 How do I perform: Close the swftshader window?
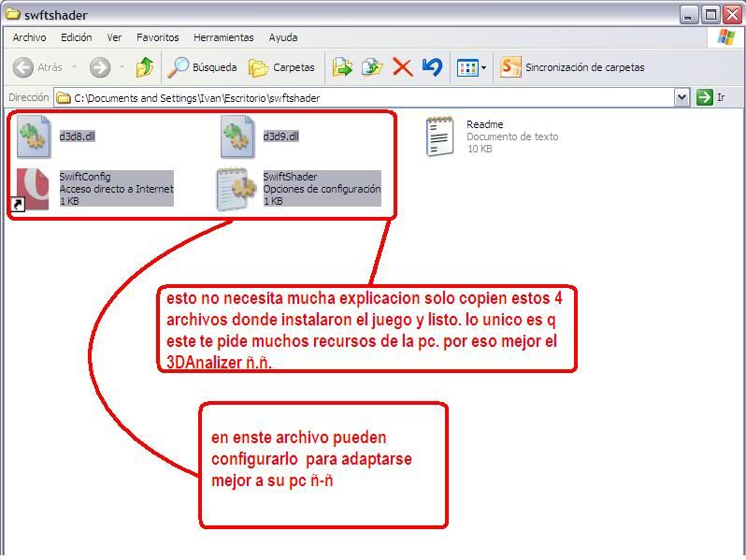[x=733, y=15]
